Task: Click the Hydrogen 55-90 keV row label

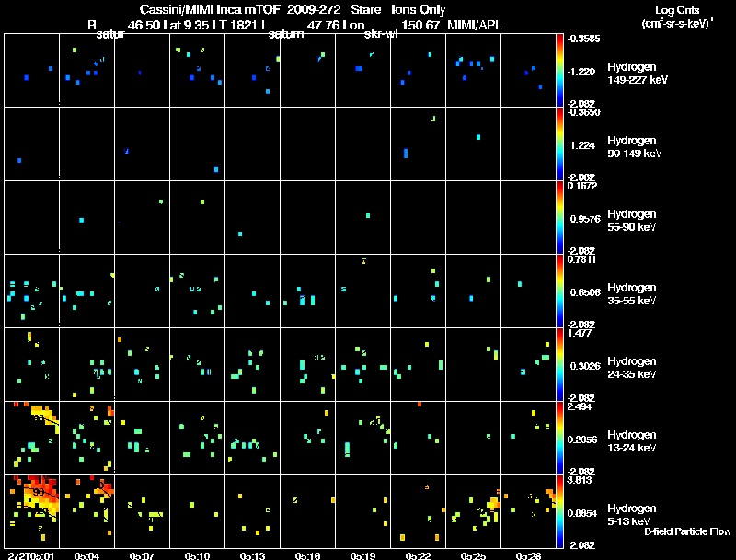Action: click(632, 221)
